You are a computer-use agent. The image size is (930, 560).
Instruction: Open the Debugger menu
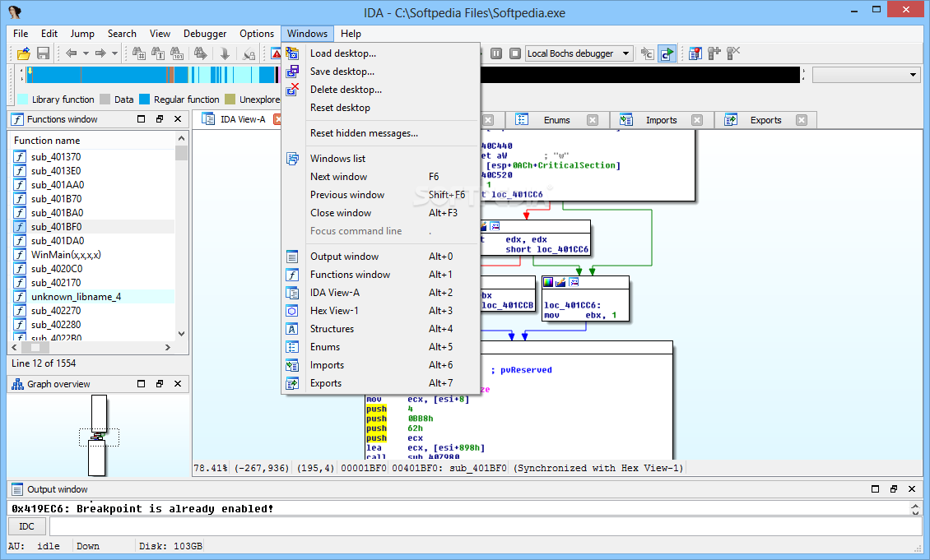205,34
